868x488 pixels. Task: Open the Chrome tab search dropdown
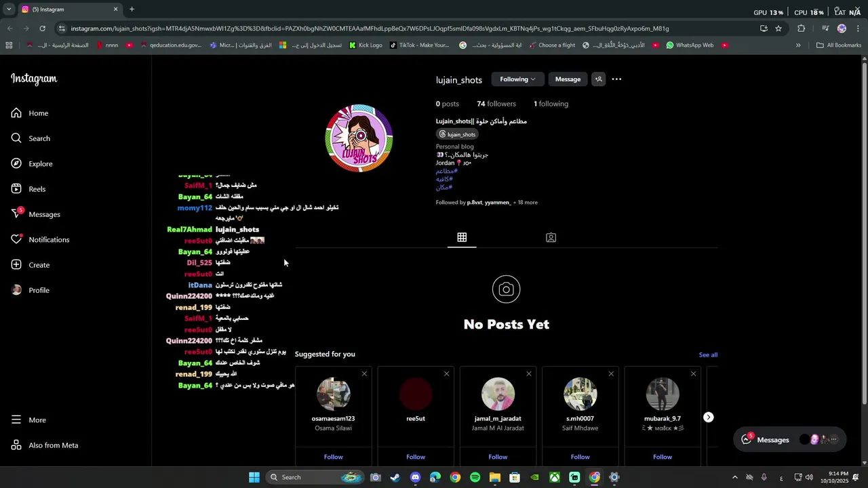9,9
